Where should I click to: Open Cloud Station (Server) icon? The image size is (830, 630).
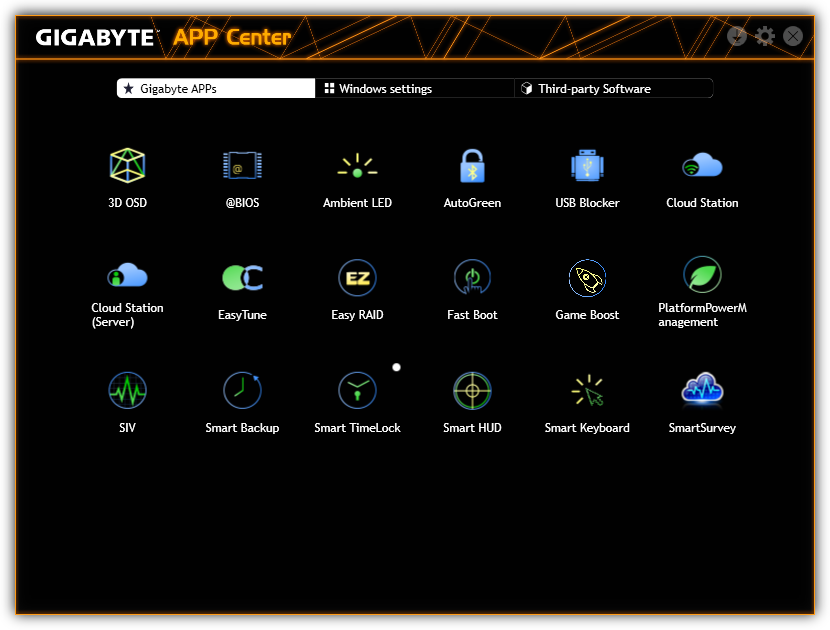[x=127, y=275]
